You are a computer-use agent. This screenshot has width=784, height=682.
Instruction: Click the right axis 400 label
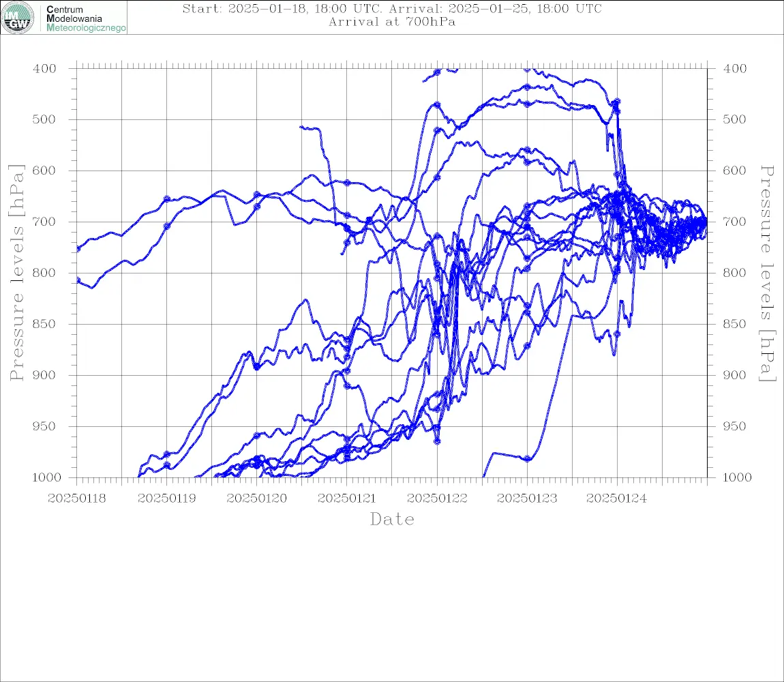[735, 69]
